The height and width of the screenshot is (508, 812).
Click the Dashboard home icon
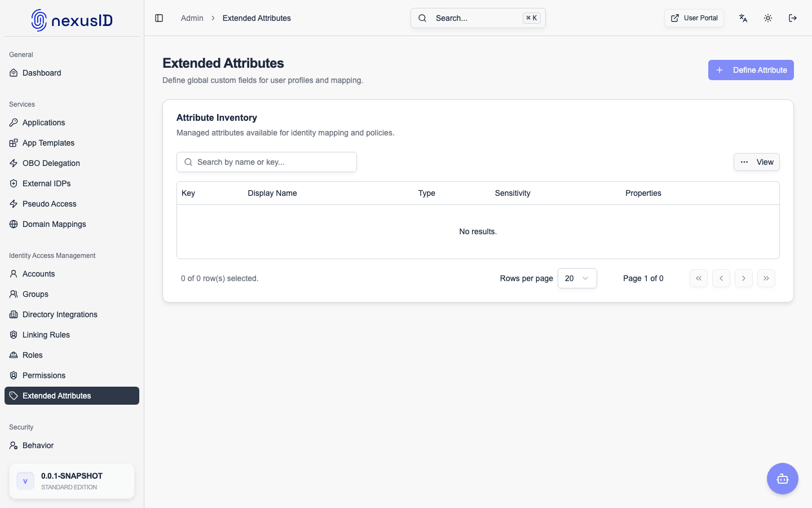click(14, 73)
